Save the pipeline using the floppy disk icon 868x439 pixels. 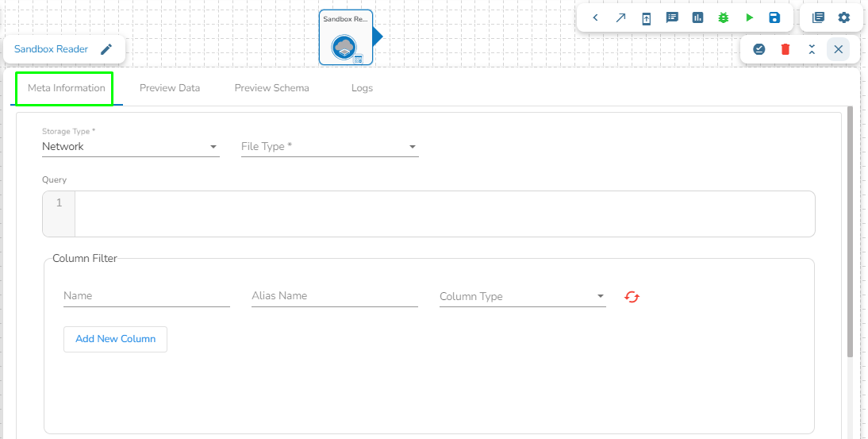774,17
